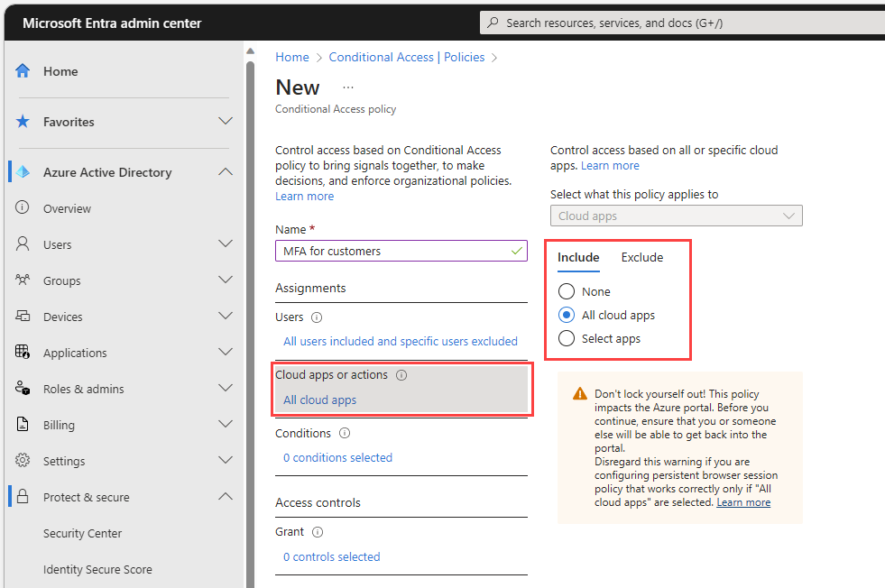Click the Azure Active Directory diamond icon

click(x=23, y=172)
